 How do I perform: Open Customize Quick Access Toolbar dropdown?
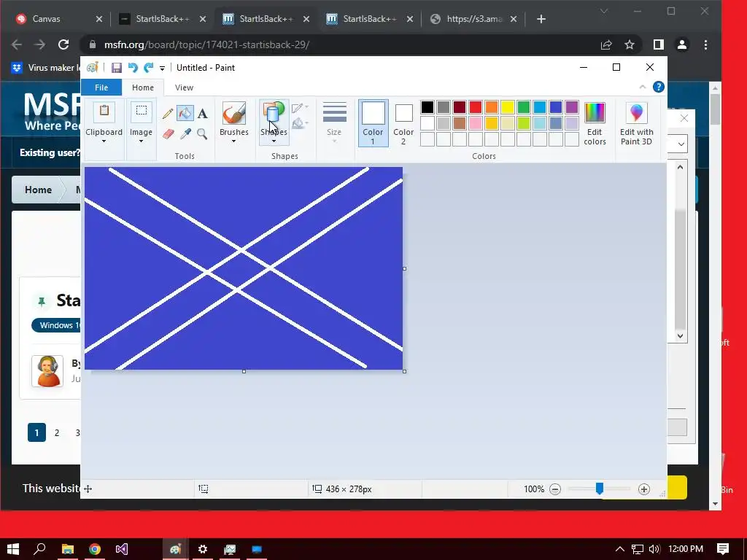click(x=162, y=68)
